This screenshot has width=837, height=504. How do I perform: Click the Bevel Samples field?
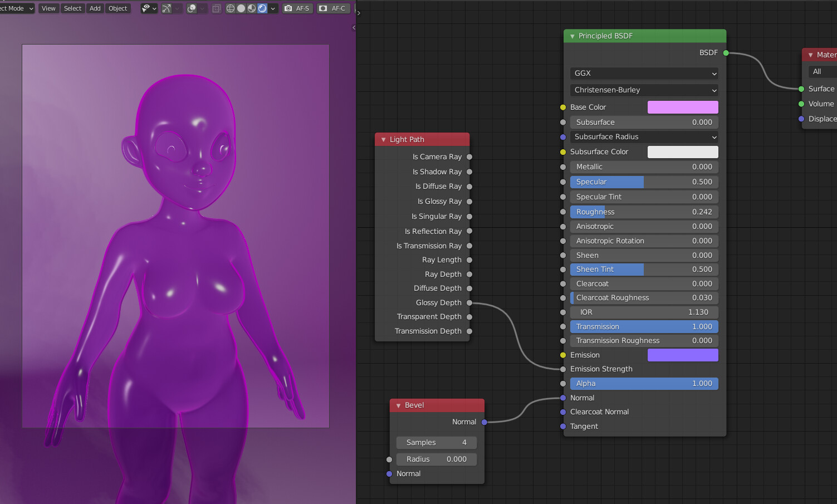pyautogui.click(x=437, y=443)
